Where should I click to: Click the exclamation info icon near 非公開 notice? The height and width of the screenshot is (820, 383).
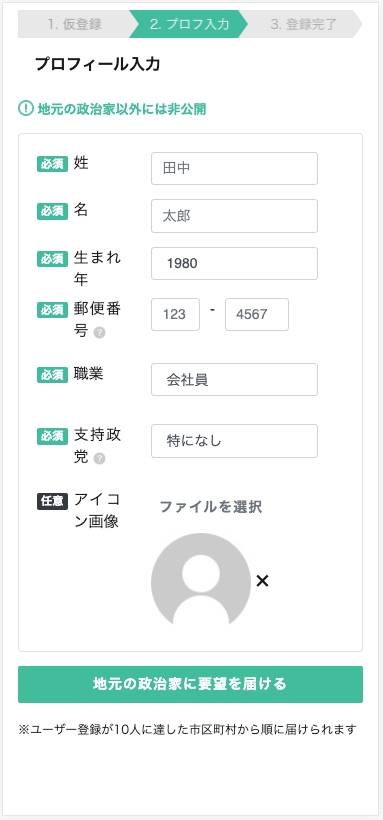tap(26, 109)
